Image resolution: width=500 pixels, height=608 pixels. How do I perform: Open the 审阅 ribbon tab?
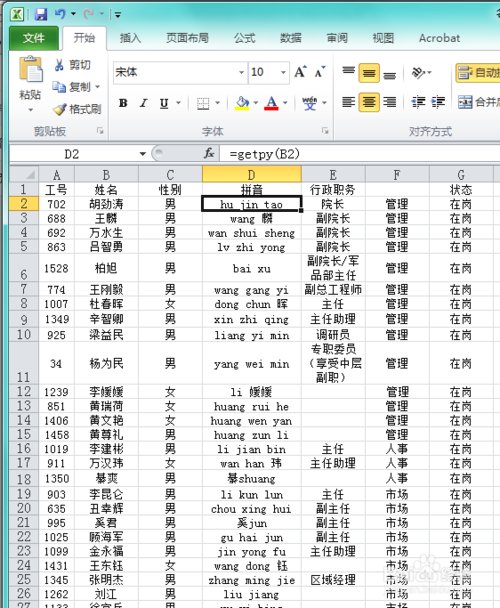337,38
